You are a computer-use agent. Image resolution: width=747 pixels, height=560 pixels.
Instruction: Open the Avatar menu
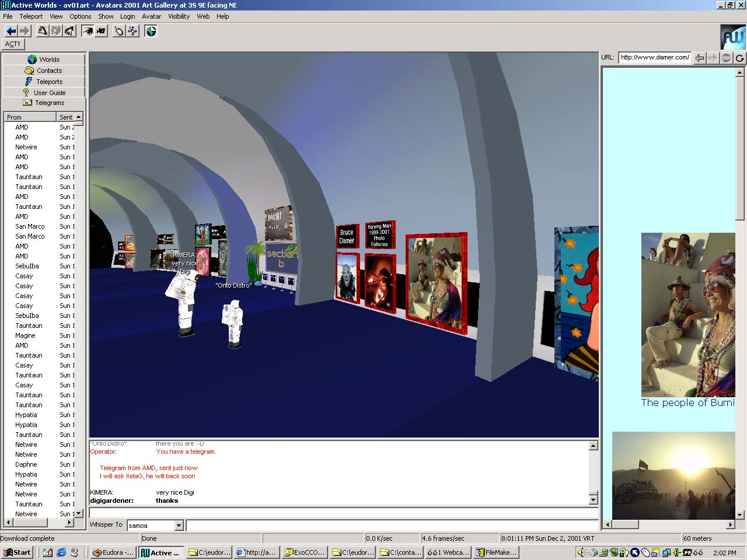tap(151, 16)
